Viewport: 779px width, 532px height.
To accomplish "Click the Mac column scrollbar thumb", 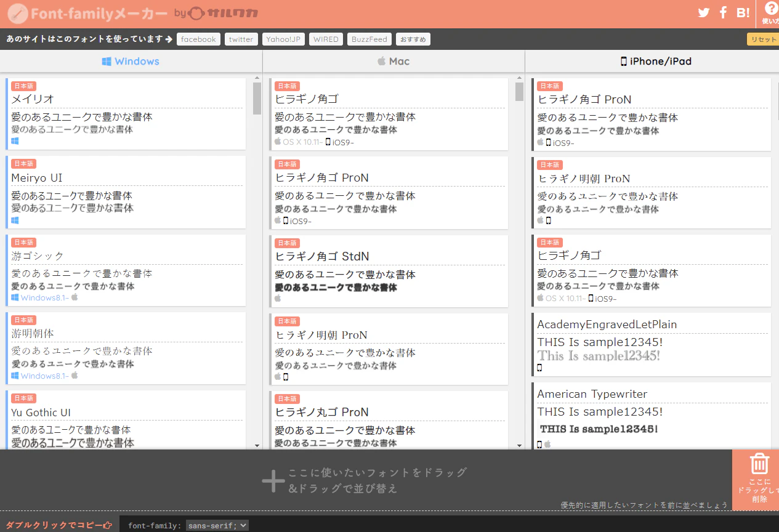I will point(520,92).
